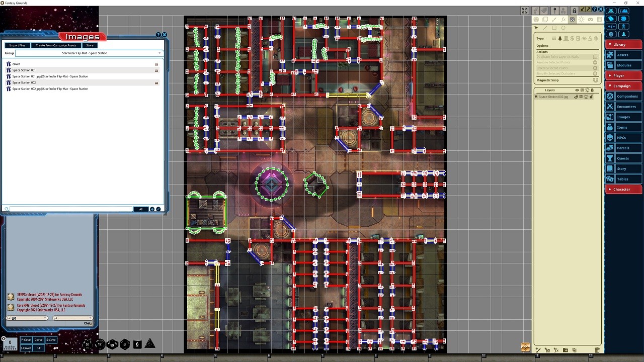Click the trash icon to delete layer
Image resolution: width=644 pixels, height=362 pixels.
pyautogui.click(x=597, y=350)
